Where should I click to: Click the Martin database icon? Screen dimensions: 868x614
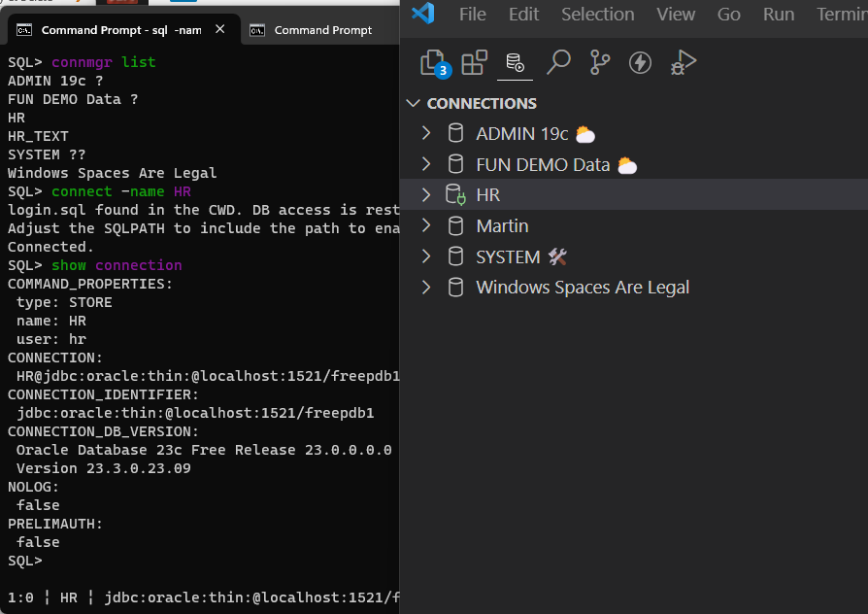[455, 225]
